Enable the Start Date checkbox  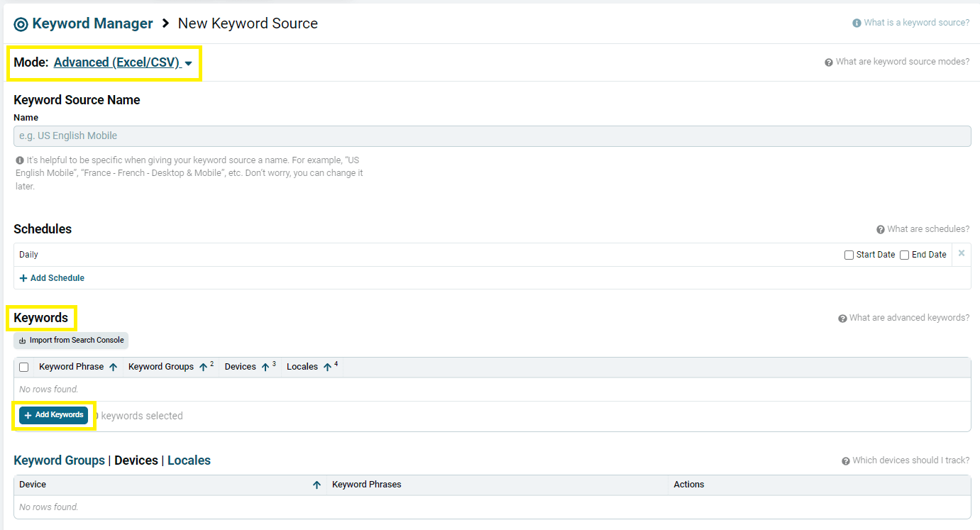tap(849, 255)
